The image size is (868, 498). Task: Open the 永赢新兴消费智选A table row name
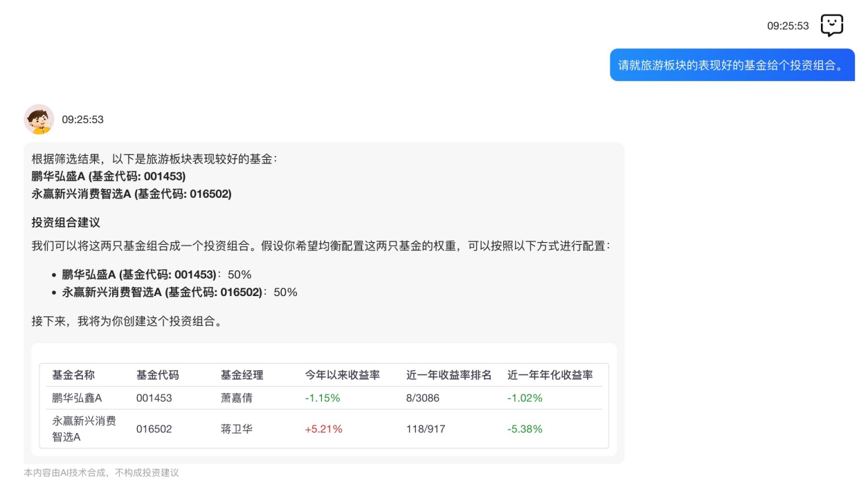[x=84, y=429]
